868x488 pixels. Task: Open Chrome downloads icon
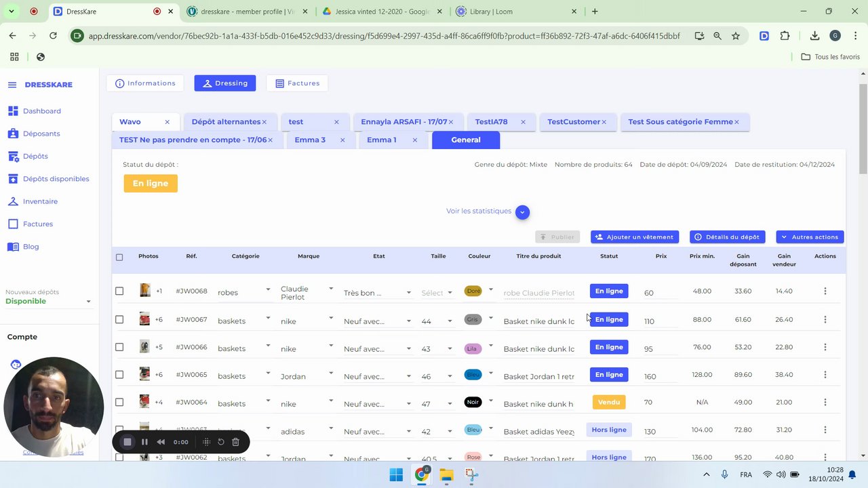coord(814,36)
